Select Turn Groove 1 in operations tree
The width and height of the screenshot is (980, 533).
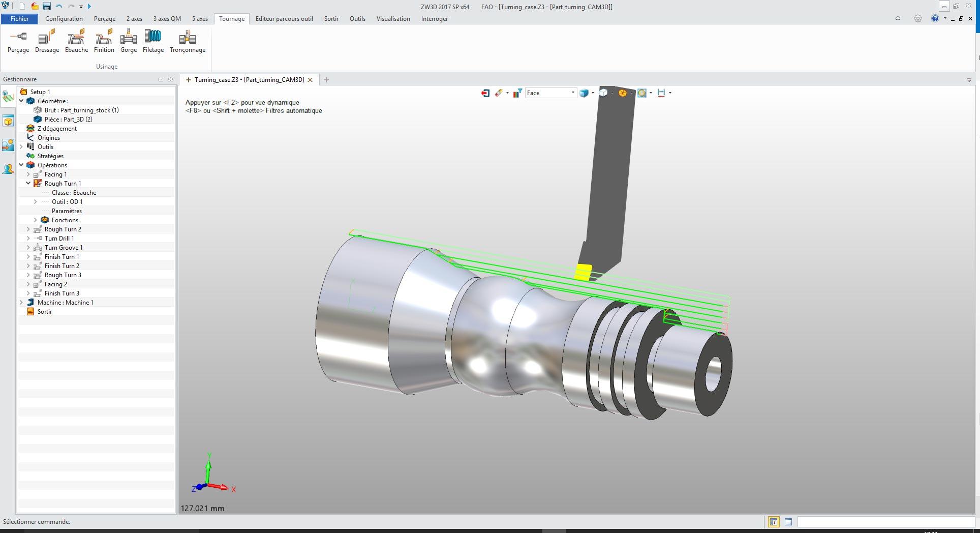64,248
